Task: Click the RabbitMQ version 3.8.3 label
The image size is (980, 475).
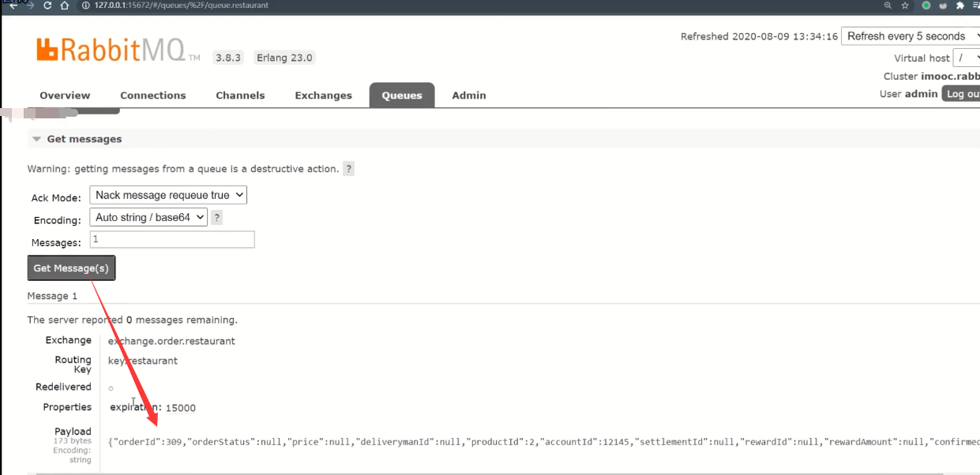Action: click(x=228, y=58)
